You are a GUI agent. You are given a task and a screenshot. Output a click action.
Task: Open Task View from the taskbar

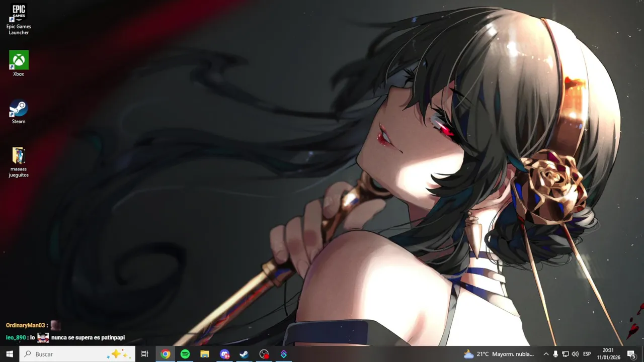tap(145, 354)
